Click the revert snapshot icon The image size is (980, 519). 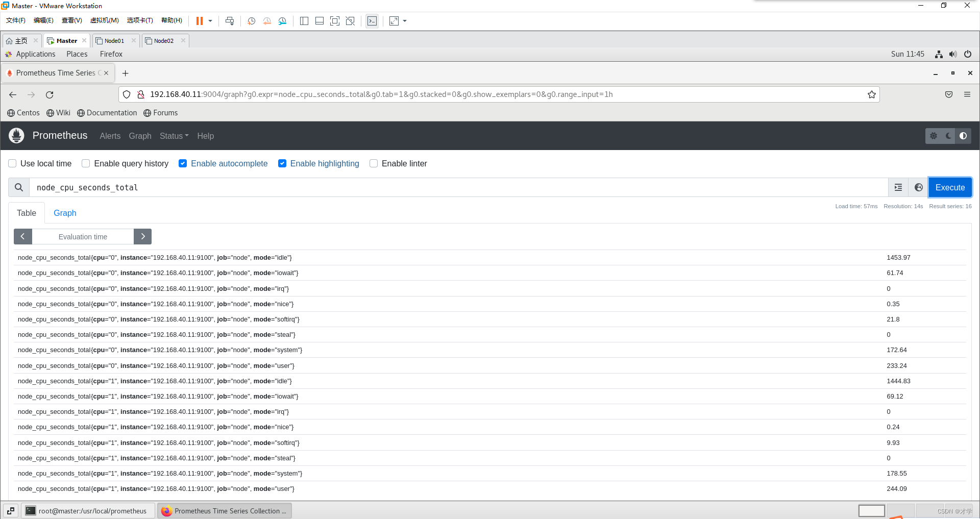pos(267,21)
